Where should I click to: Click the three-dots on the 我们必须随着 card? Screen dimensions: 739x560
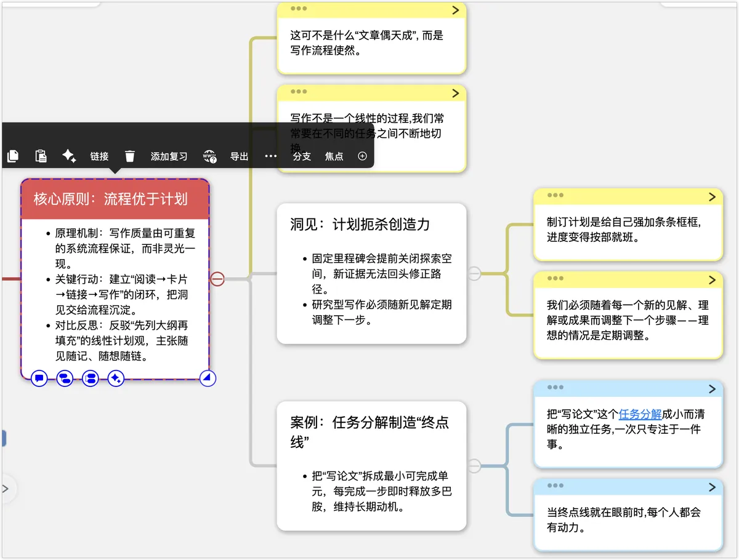tap(555, 278)
